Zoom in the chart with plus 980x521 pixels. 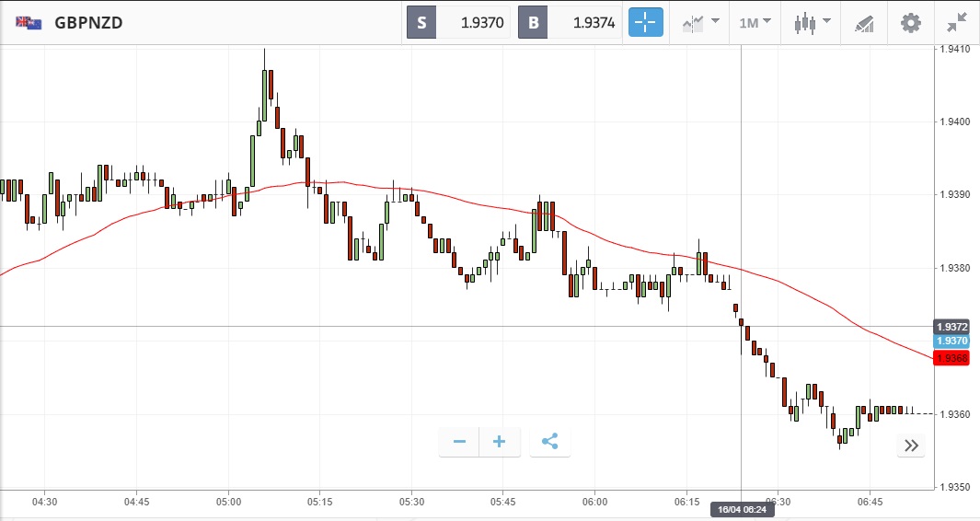(x=500, y=442)
